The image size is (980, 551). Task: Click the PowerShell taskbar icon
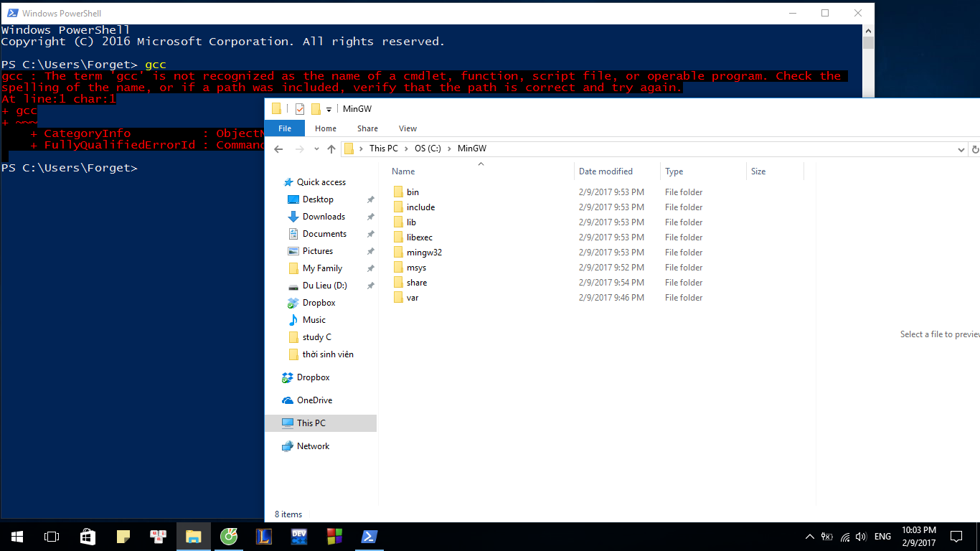369,537
